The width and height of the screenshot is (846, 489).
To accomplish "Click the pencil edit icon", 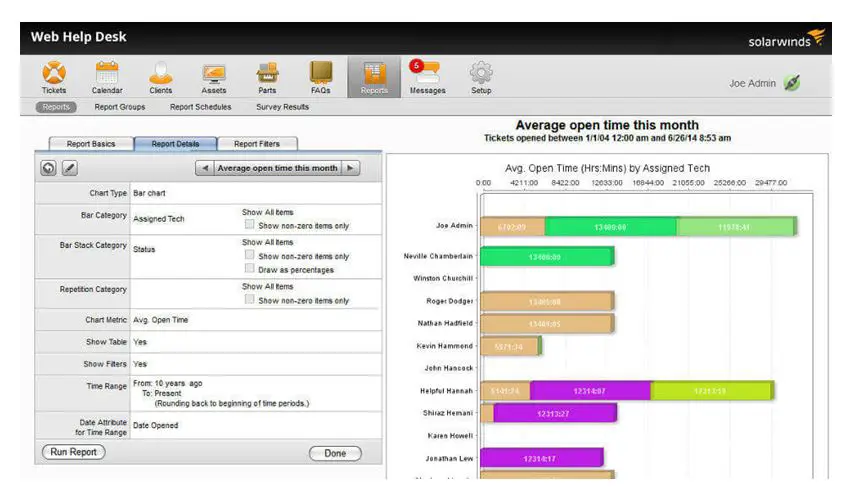I will click(70, 168).
